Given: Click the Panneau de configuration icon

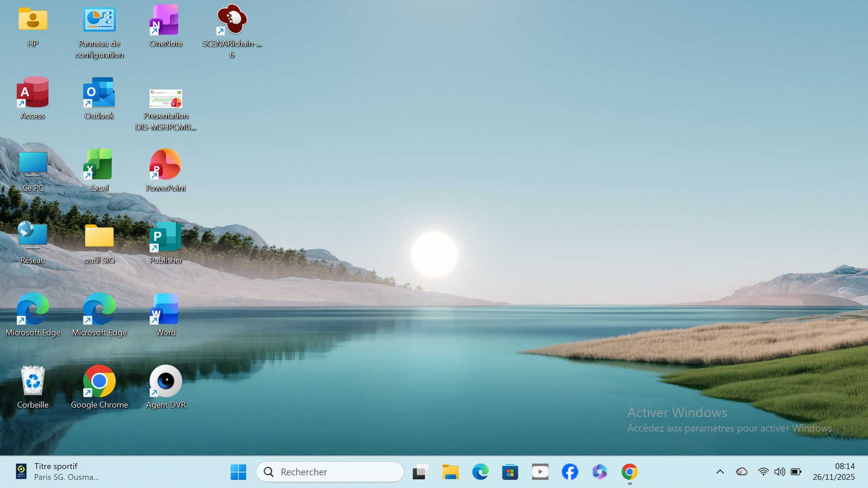Looking at the screenshot, I should click(x=99, y=20).
